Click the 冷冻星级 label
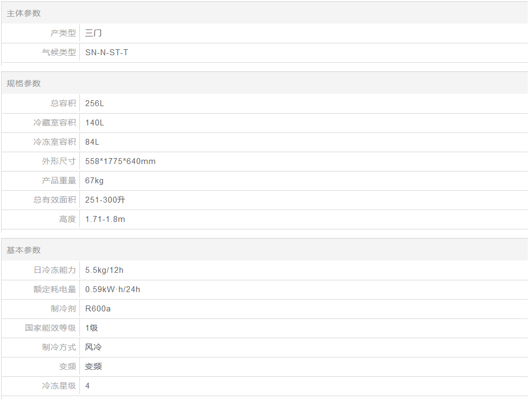 [x=59, y=386]
